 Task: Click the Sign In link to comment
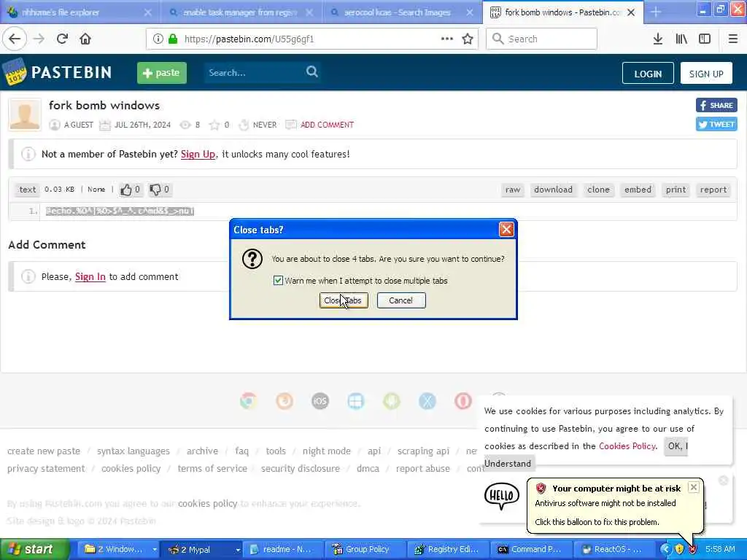tap(90, 276)
